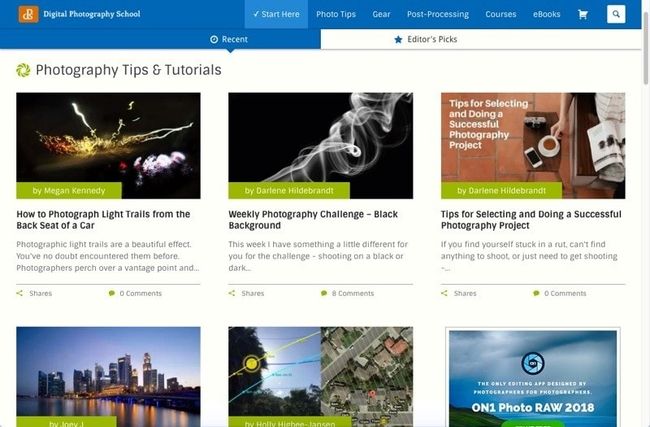Open the Gear menu
The height and width of the screenshot is (427, 650).
point(381,14)
